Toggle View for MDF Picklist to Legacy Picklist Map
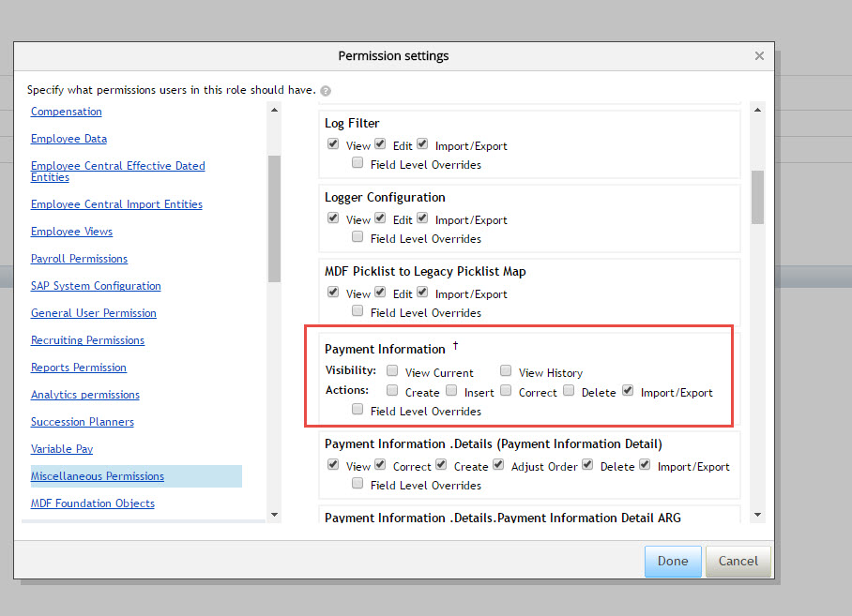The width and height of the screenshot is (852, 616). click(x=333, y=292)
